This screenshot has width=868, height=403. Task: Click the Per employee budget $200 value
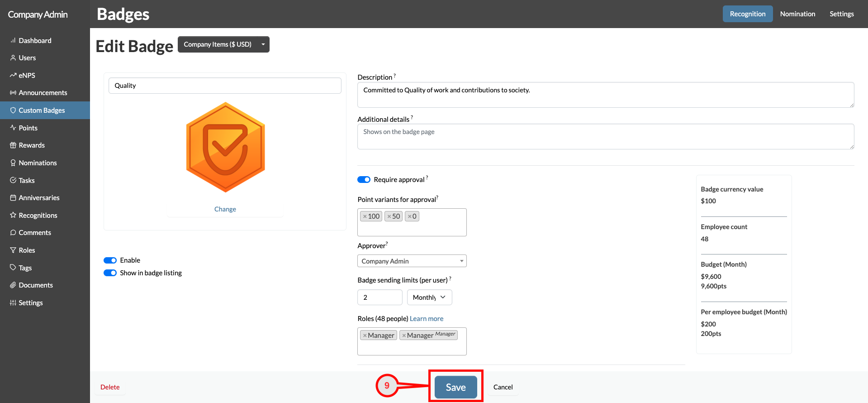pyautogui.click(x=708, y=324)
